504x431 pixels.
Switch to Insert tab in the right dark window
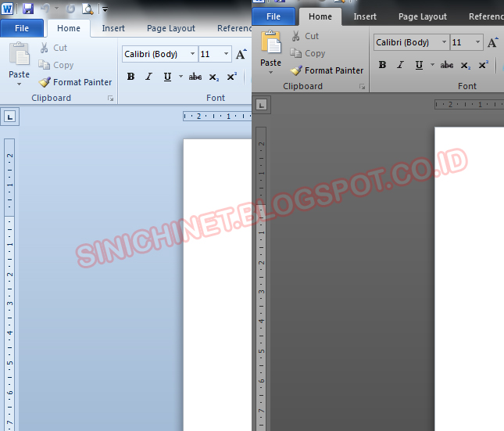tap(365, 16)
